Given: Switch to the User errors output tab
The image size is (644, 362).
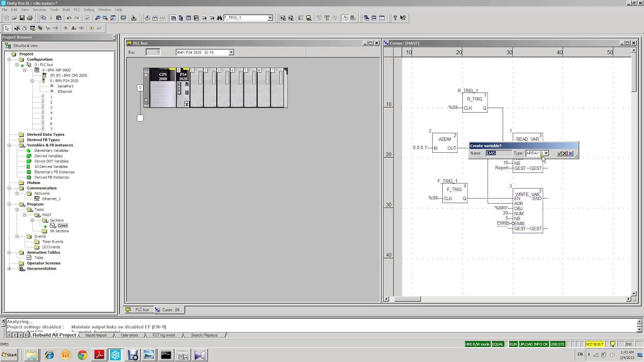Looking at the screenshot, I should 129,335.
